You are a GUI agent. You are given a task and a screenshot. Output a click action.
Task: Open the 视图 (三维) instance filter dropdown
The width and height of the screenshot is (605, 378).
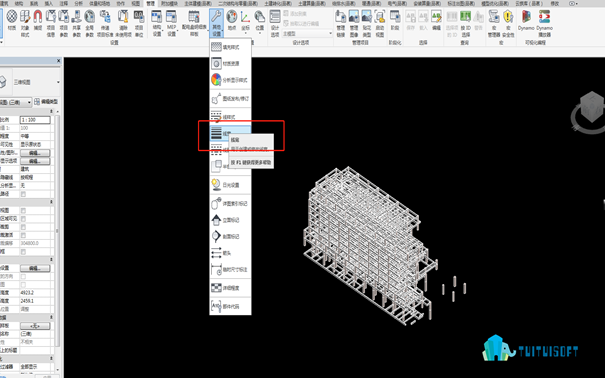click(x=15, y=102)
